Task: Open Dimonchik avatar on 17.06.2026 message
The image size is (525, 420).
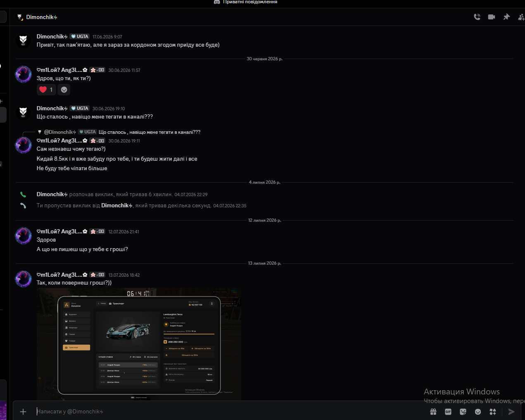Action: coord(23,40)
